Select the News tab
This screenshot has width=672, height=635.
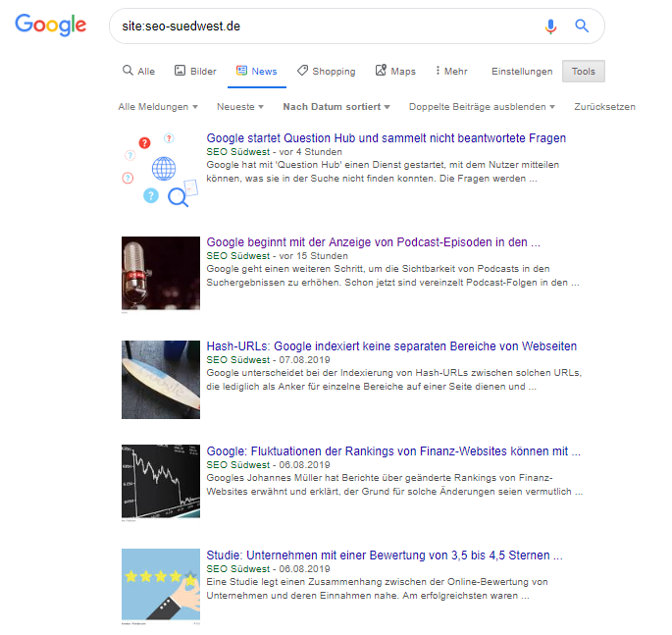click(x=257, y=71)
